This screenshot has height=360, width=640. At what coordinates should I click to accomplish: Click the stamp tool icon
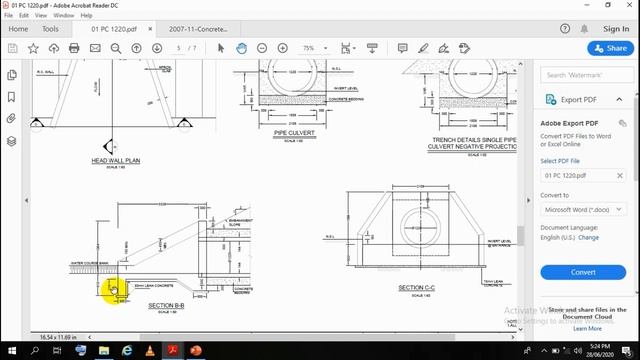(x=464, y=48)
